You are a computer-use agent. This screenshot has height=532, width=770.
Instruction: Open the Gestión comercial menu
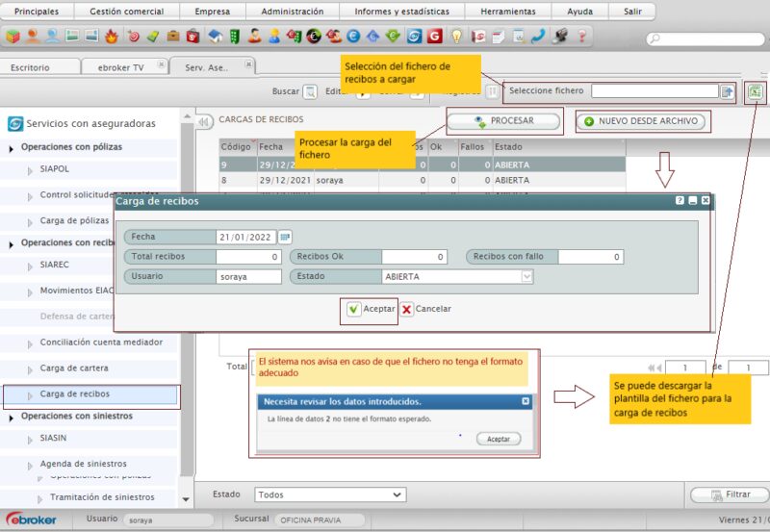[126, 12]
